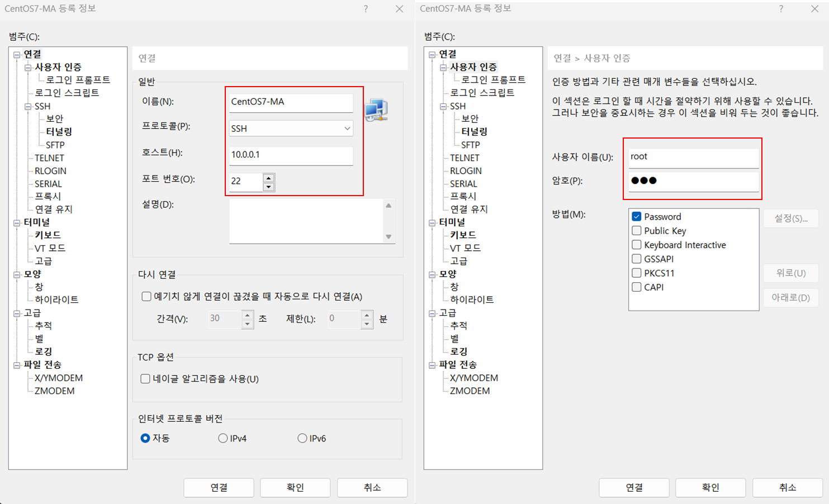Collapse 터미널 node in left dialog tree
This screenshot has height=504, width=829.
(17, 222)
